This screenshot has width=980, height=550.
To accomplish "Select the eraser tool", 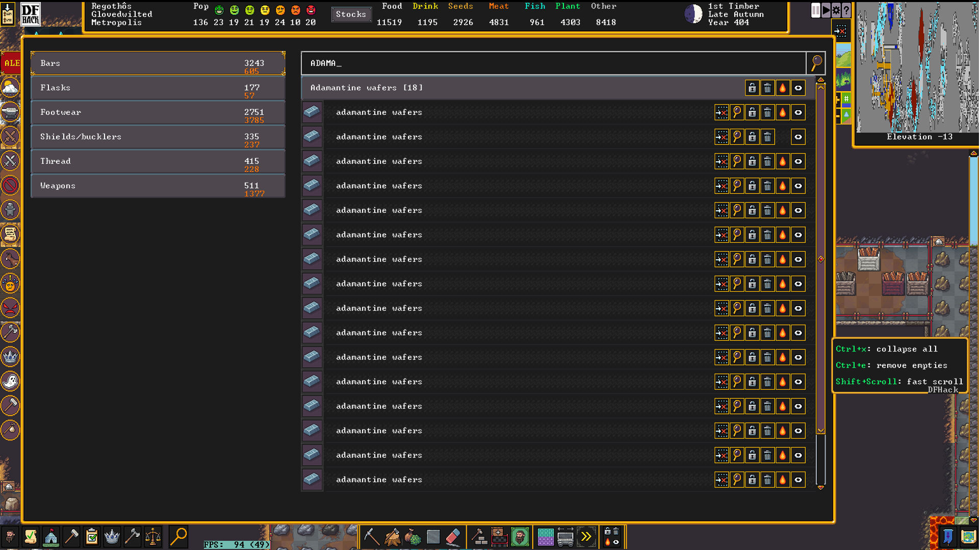I will click(453, 537).
